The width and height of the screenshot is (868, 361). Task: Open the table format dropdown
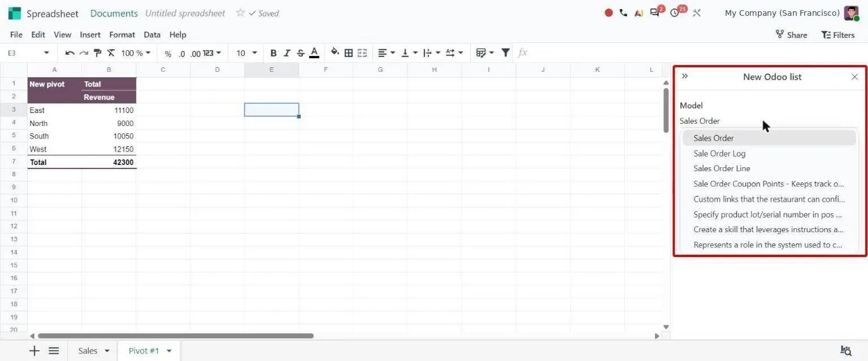485,53
